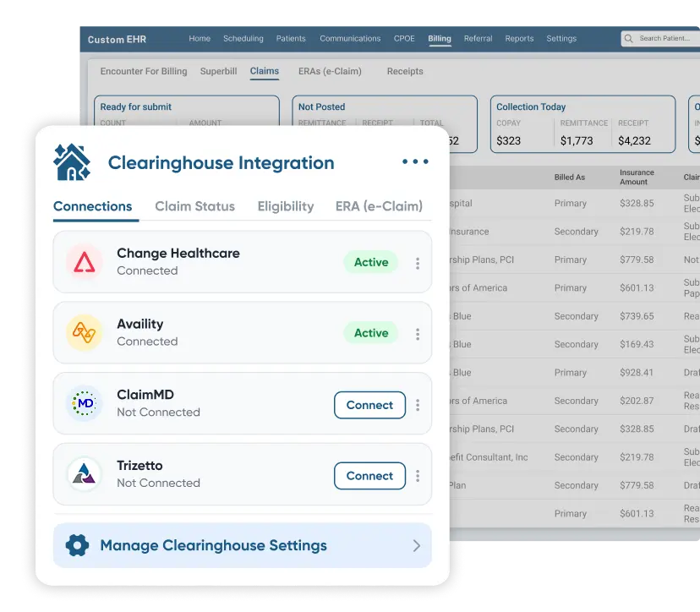Image resolution: width=700 pixels, height=612 pixels.
Task: Connect the ClaimMD clearinghouse
Action: (369, 405)
